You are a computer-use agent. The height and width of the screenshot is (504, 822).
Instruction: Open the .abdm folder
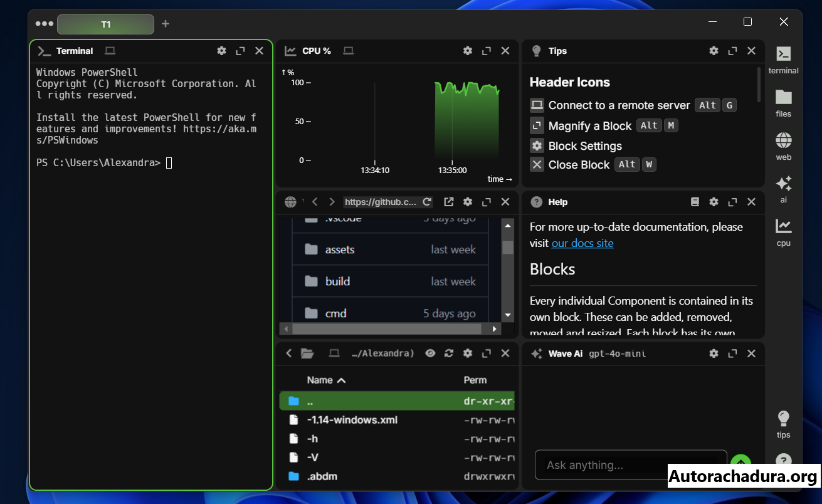[x=397, y=476]
